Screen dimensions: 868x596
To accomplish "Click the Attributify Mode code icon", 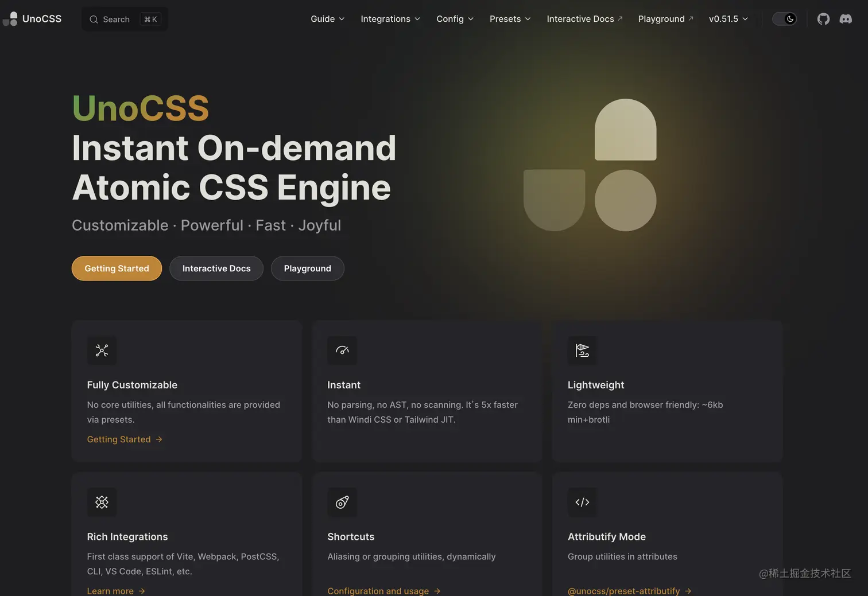I will (582, 502).
